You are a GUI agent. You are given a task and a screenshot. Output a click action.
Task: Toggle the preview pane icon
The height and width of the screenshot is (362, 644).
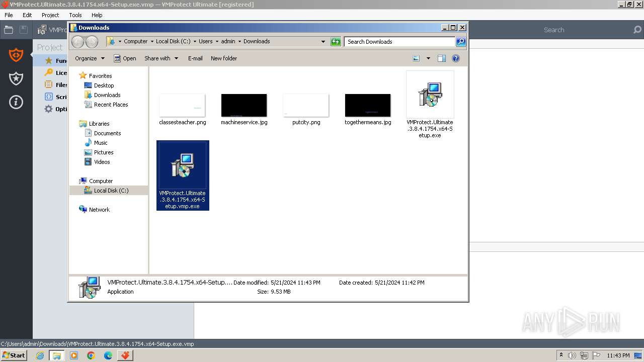(441, 58)
